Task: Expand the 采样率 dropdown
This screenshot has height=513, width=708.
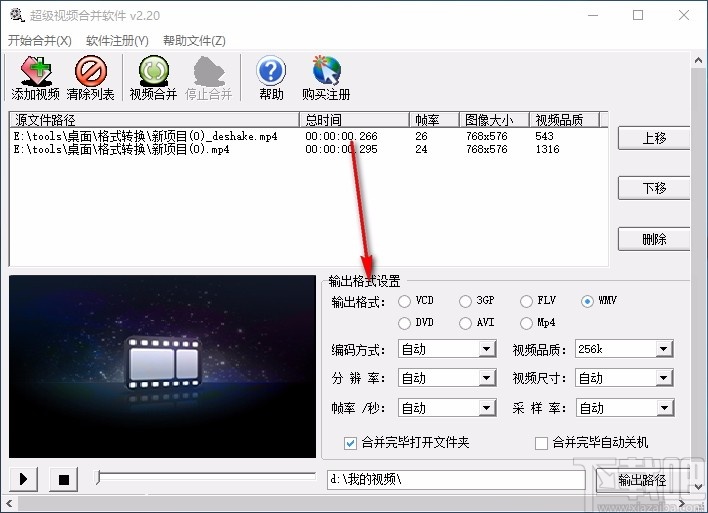Action: (664, 408)
